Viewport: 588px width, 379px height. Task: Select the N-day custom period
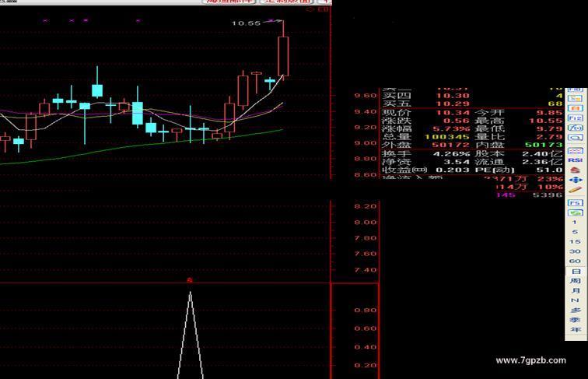tap(575, 300)
